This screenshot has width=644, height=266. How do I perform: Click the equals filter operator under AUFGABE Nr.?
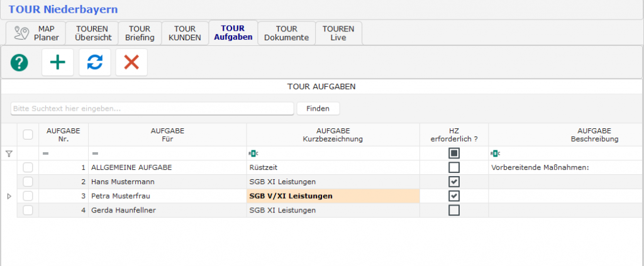(x=45, y=153)
